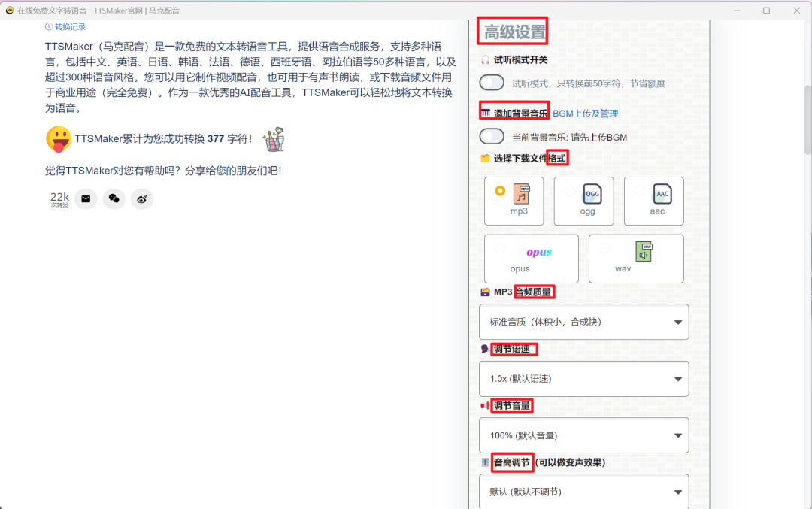Click the page vertical scrollbar
Screen dimensions: 812x509
(x=807, y=120)
